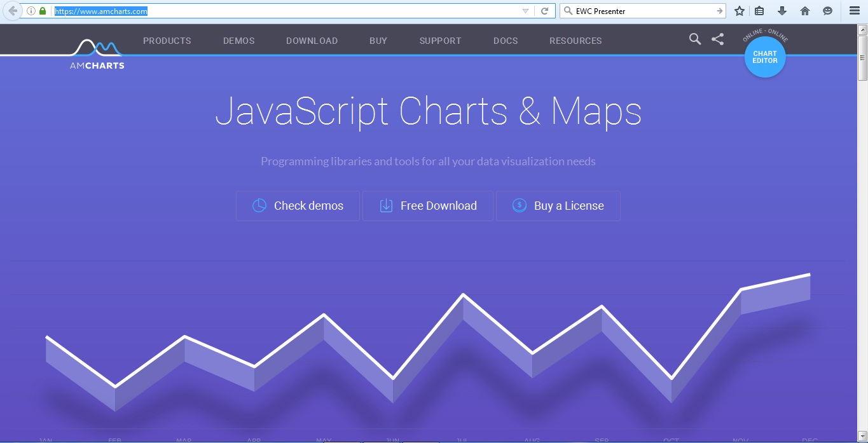Viewport: 868px width, 443px height.
Task: Click the search engine magnifier icon
Action: (568, 11)
